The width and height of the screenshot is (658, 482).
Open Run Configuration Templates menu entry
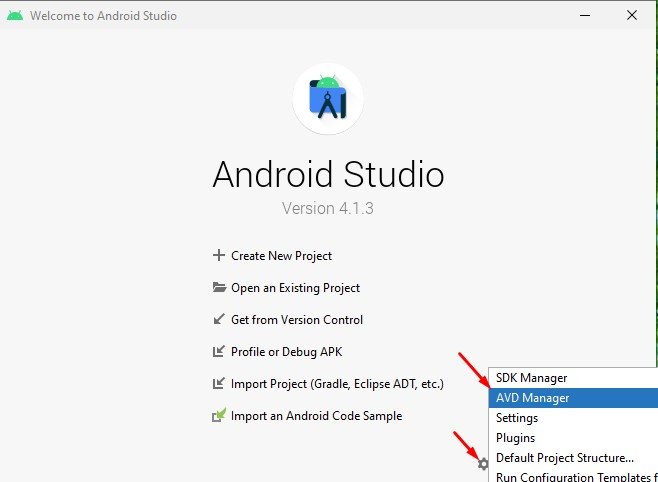coord(573,476)
